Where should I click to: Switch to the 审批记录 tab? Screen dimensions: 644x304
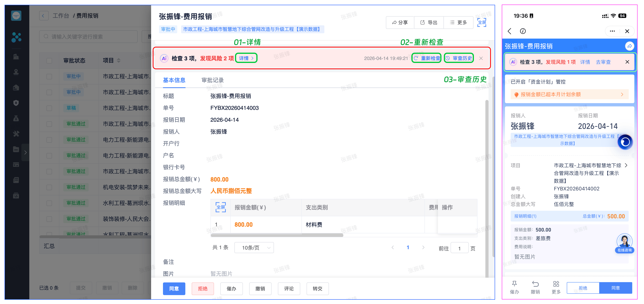[x=212, y=80]
